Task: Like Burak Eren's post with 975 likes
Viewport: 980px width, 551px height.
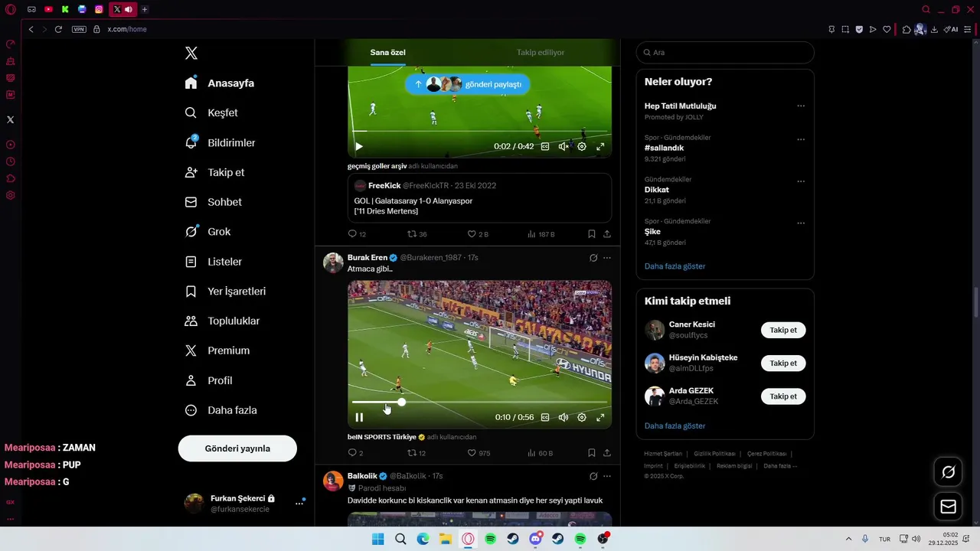Action: coord(479,453)
